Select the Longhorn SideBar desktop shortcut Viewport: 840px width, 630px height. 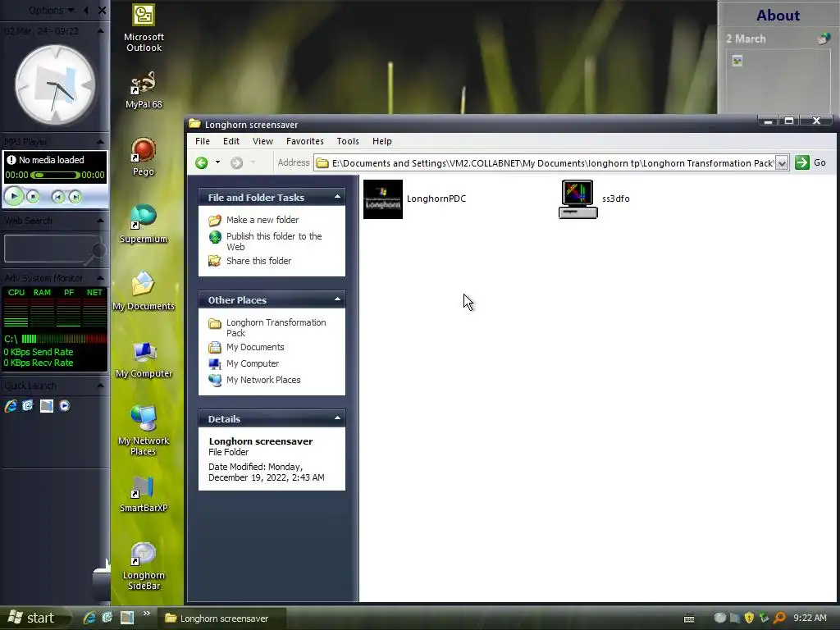tap(144, 566)
